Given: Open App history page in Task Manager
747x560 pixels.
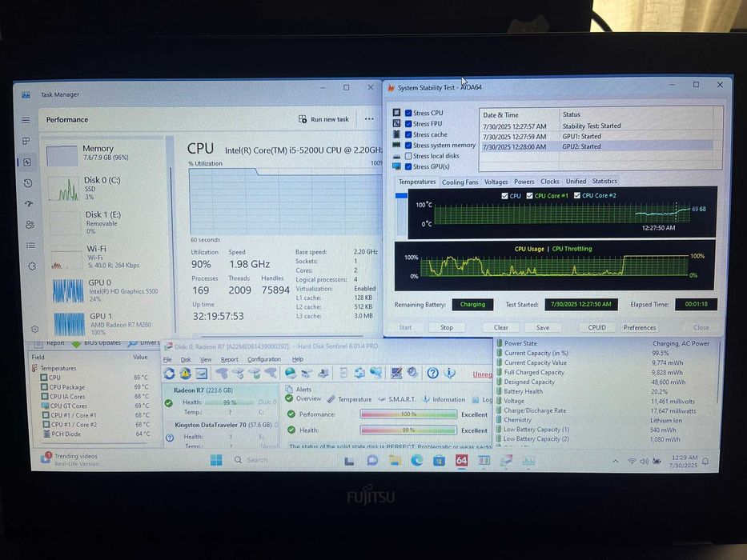Looking at the screenshot, I should 28,183.
